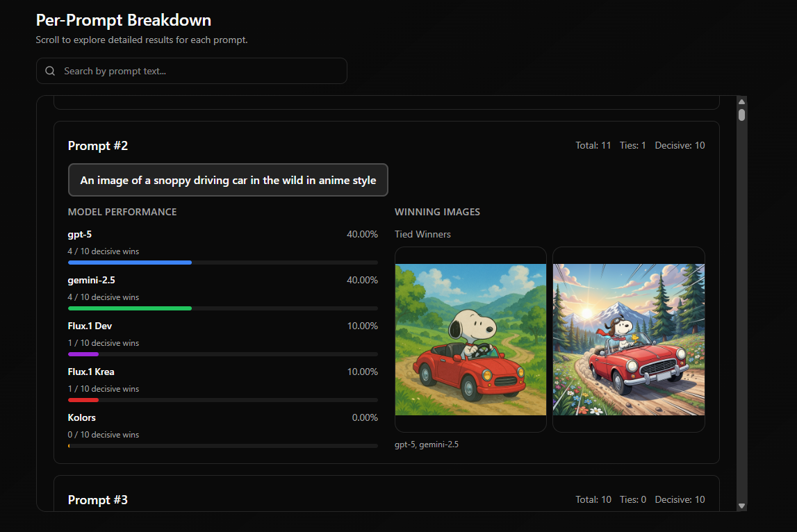Click the Ties: 1 stat for Prompt #2
The image size is (797, 532).
tap(632, 145)
